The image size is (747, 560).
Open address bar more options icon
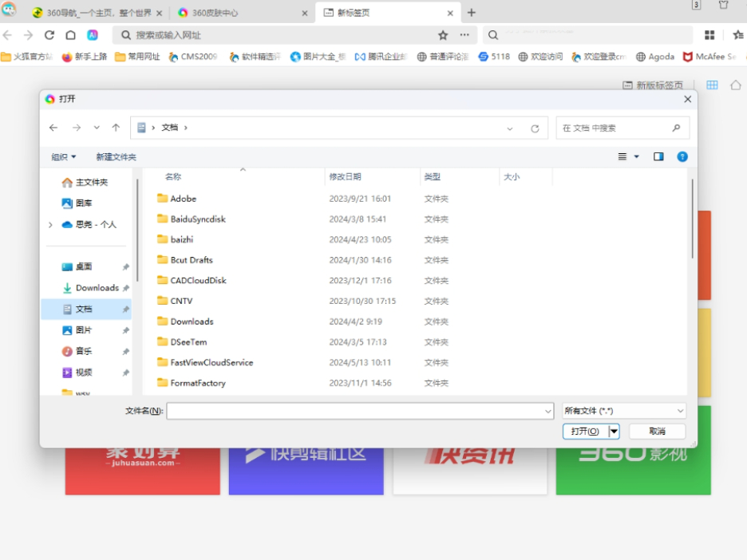[464, 35]
